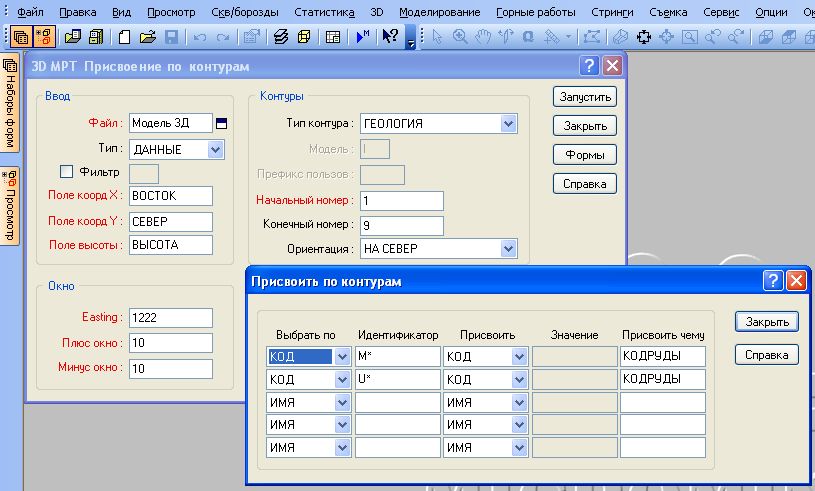The image size is (815, 491).
Task: Click the properties icon in toolbar
Action: [x=252, y=37]
